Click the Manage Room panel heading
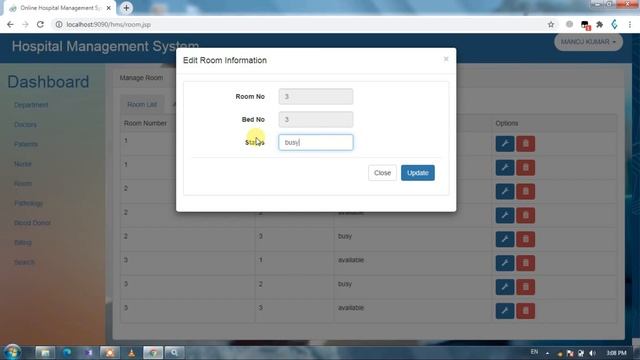640x360 pixels. pyautogui.click(x=141, y=78)
